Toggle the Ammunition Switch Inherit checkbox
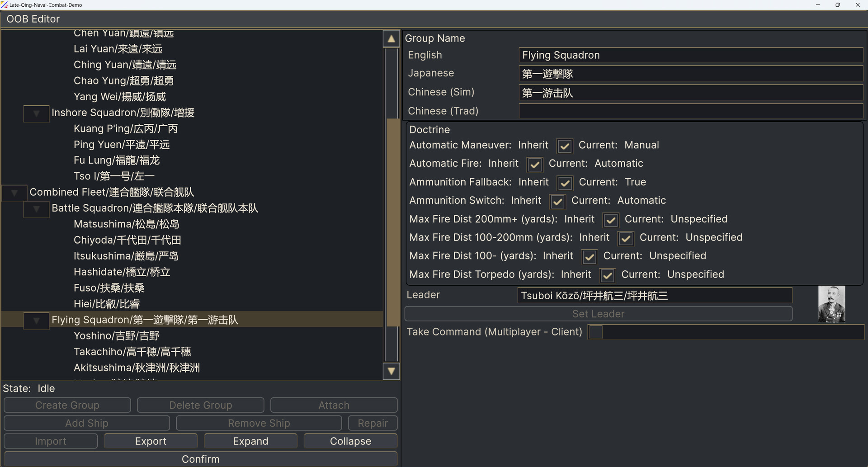The width and height of the screenshot is (868, 467). (x=557, y=202)
